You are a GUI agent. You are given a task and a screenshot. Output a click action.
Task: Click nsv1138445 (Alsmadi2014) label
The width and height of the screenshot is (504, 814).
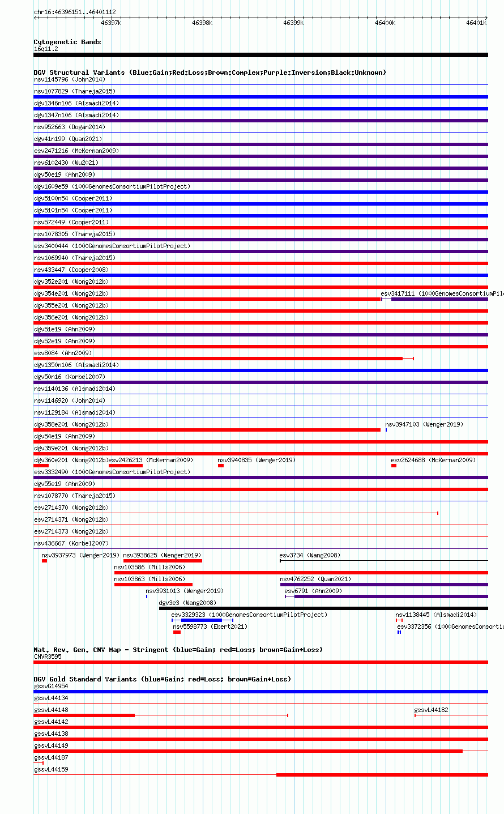pyautogui.click(x=436, y=615)
